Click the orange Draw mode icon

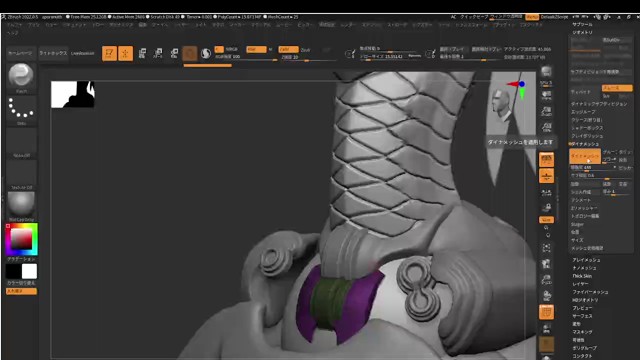[x=125, y=53]
